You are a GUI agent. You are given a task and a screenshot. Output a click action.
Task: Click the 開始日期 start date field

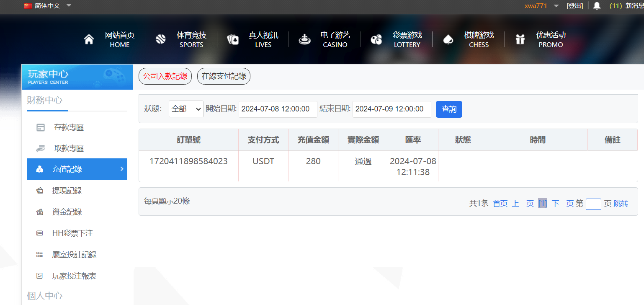pyautogui.click(x=278, y=109)
